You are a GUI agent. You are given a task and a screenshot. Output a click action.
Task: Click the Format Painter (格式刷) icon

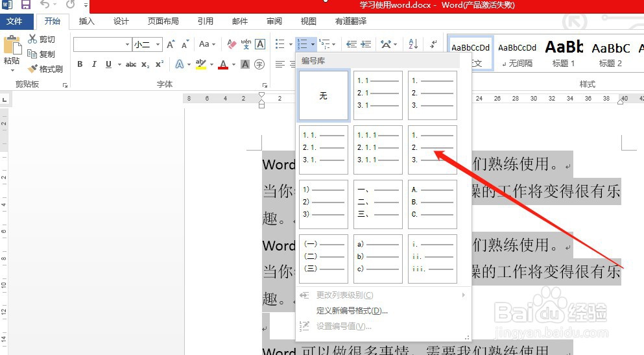coord(32,69)
